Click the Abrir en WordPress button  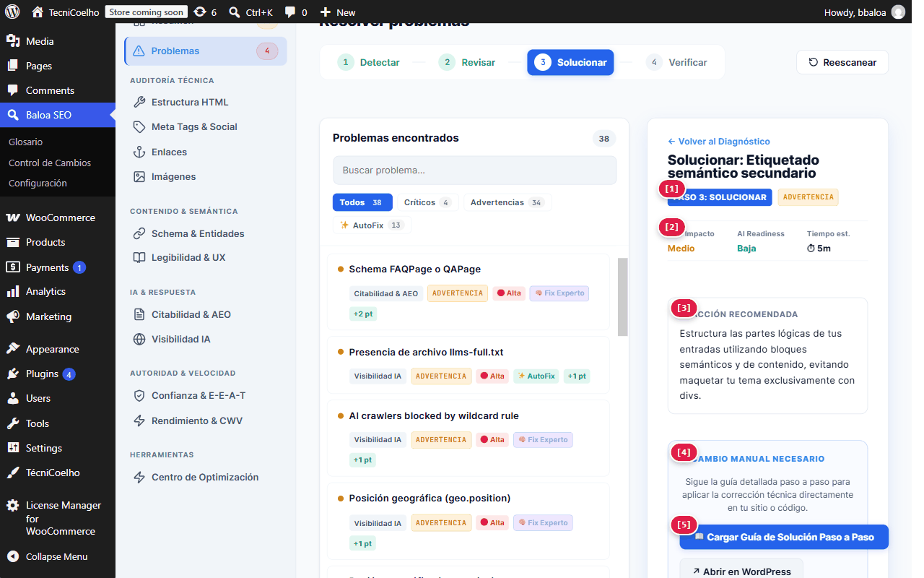[x=741, y=571]
